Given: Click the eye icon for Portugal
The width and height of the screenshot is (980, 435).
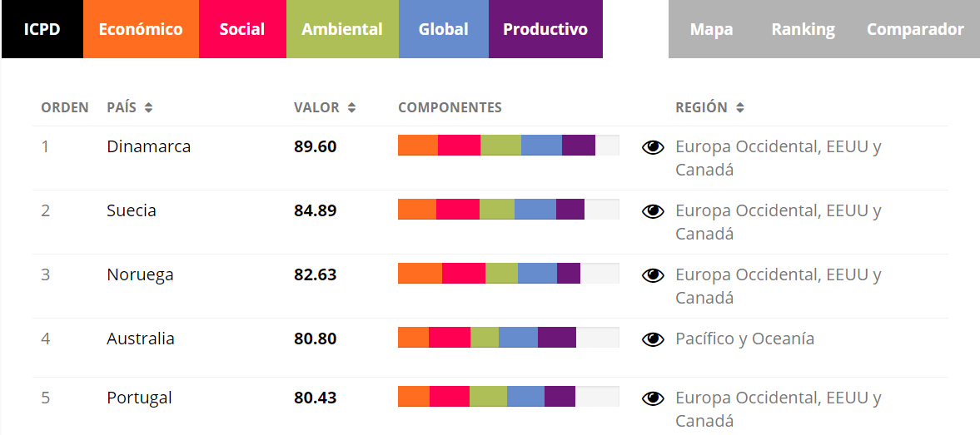Looking at the screenshot, I should (653, 398).
